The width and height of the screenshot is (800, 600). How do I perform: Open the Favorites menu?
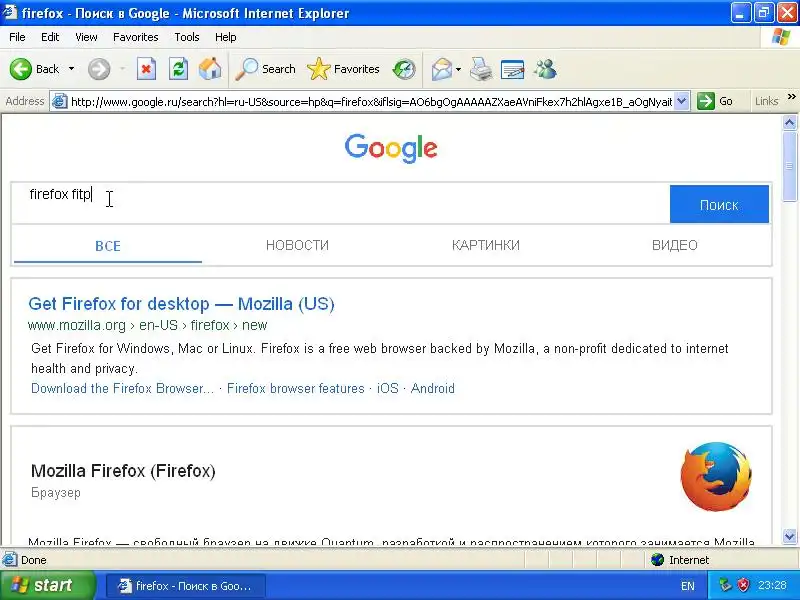coord(136,37)
